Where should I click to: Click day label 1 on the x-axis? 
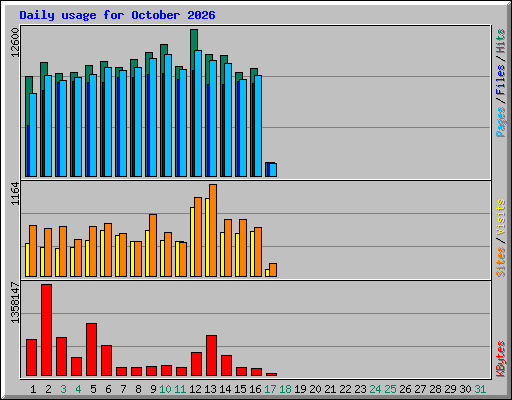[33, 389]
